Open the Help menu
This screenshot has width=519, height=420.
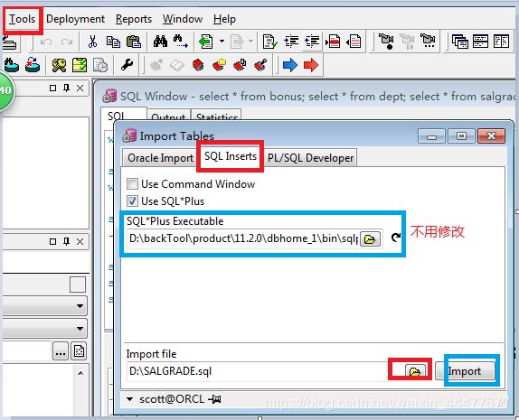coord(224,19)
